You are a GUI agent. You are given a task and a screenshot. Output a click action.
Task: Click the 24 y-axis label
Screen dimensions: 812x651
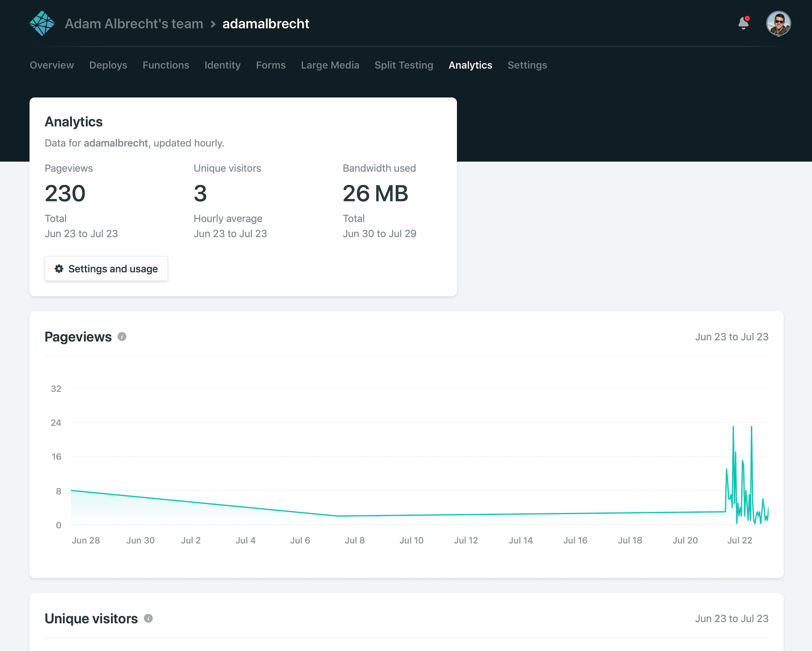click(56, 423)
